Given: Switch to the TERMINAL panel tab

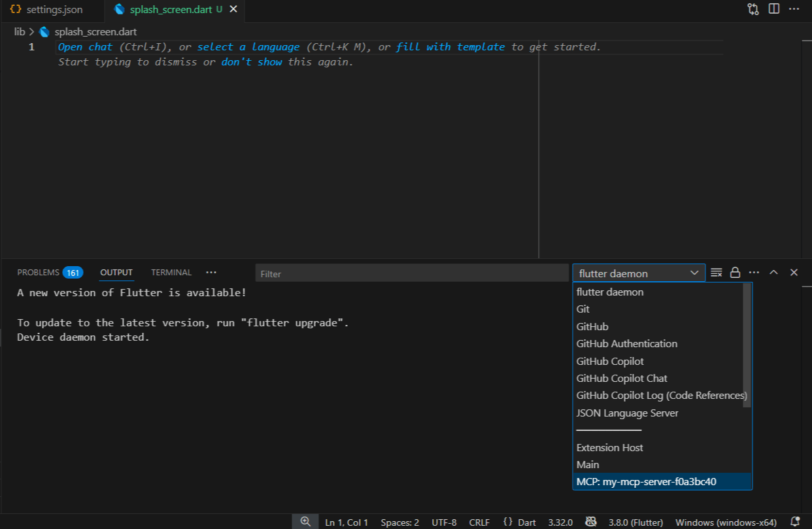Looking at the screenshot, I should tap(171, 273).
